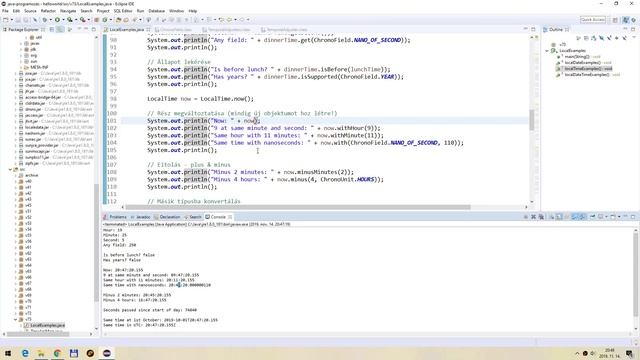Click the Quick Access field
The height and width of the screenshot is (360, 640).
pos(593,20)
